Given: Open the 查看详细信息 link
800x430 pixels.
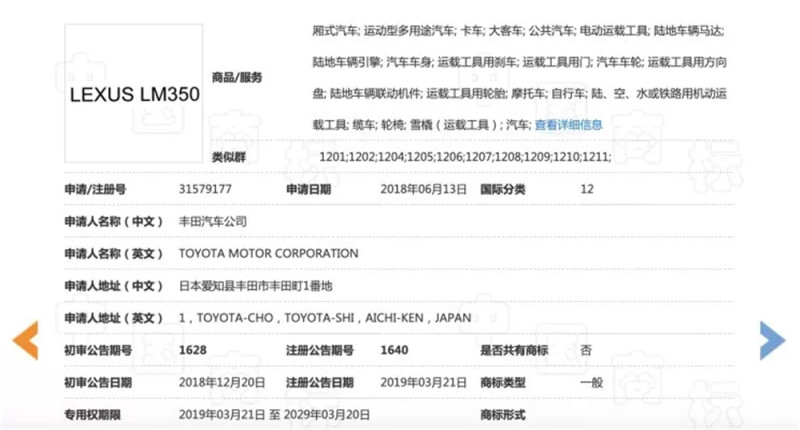Looking at the screenshot, I should tap(568, 125).
